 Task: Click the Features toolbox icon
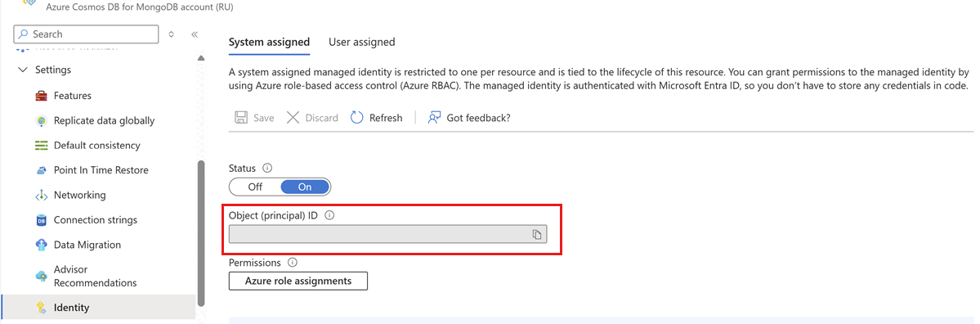[41, 96]
